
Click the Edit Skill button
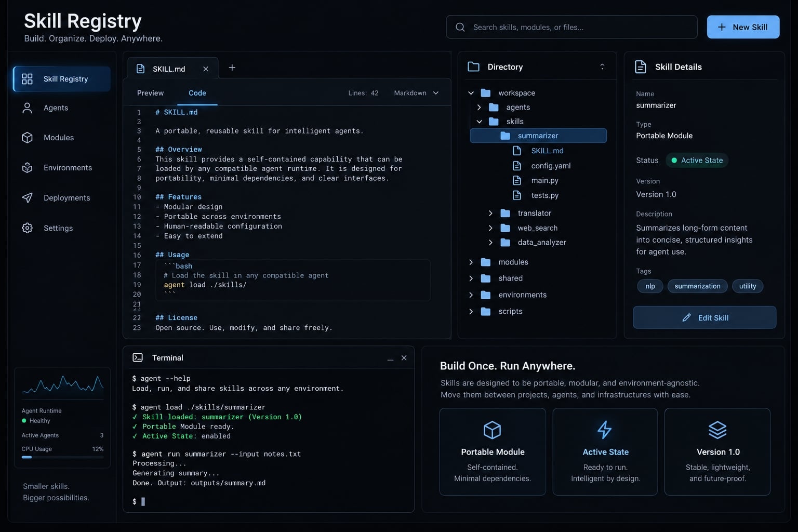704,317
